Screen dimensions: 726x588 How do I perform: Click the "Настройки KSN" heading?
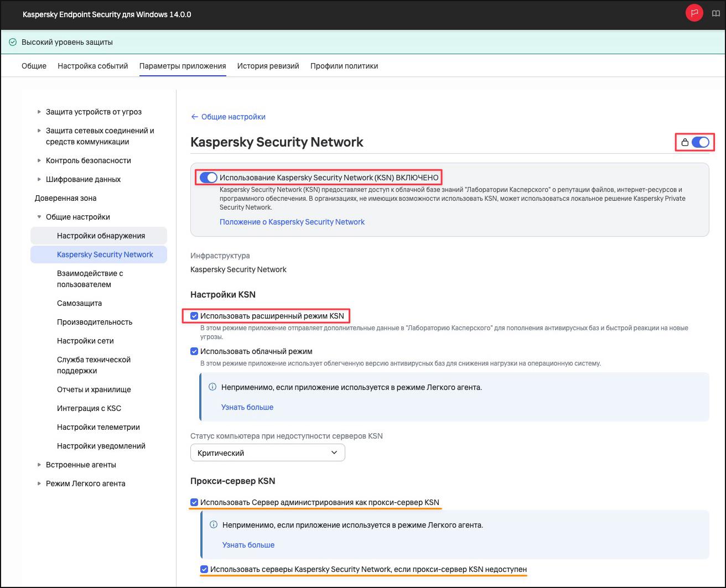[223, 294]
